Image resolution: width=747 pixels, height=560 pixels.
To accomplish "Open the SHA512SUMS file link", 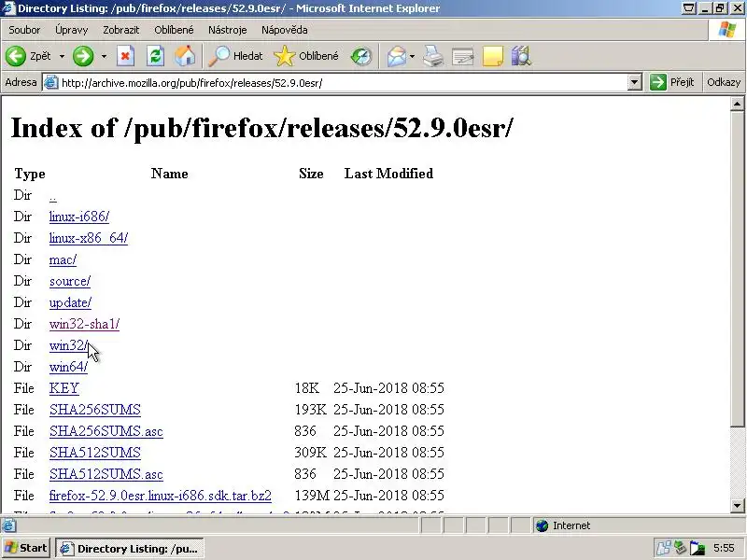I will pos(95,453).
